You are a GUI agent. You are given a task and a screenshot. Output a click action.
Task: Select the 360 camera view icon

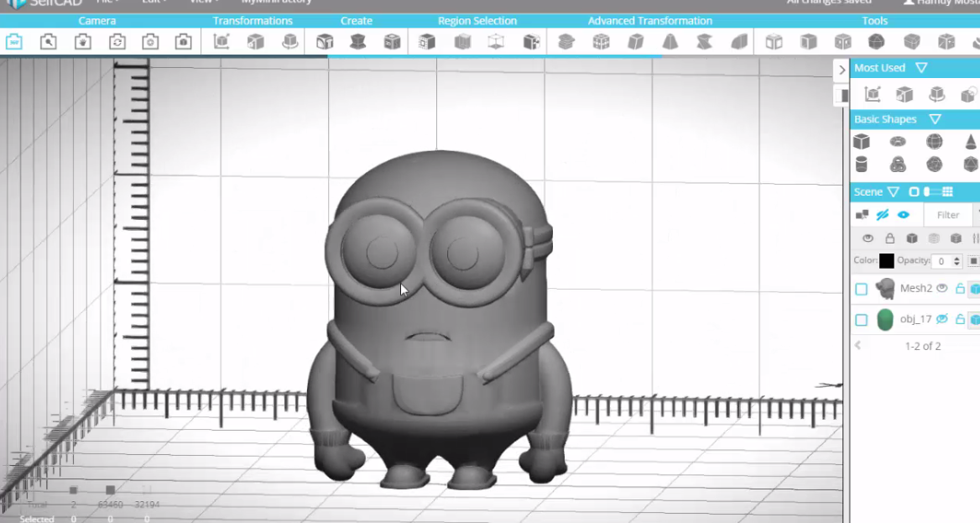13,42
